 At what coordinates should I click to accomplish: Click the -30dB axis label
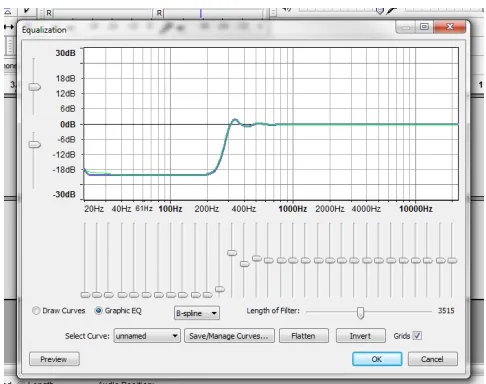coord(64,194)
